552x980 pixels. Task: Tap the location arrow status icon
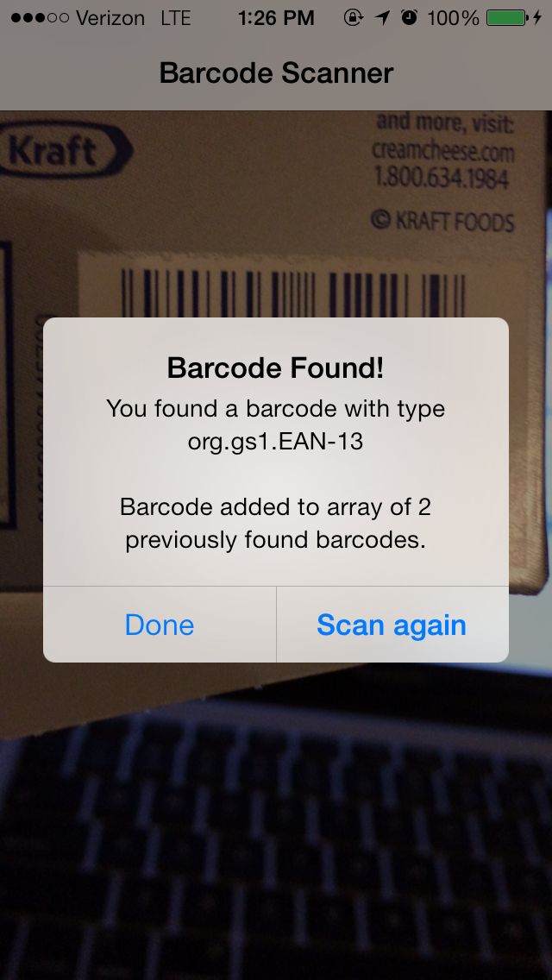tap(382, 18)
